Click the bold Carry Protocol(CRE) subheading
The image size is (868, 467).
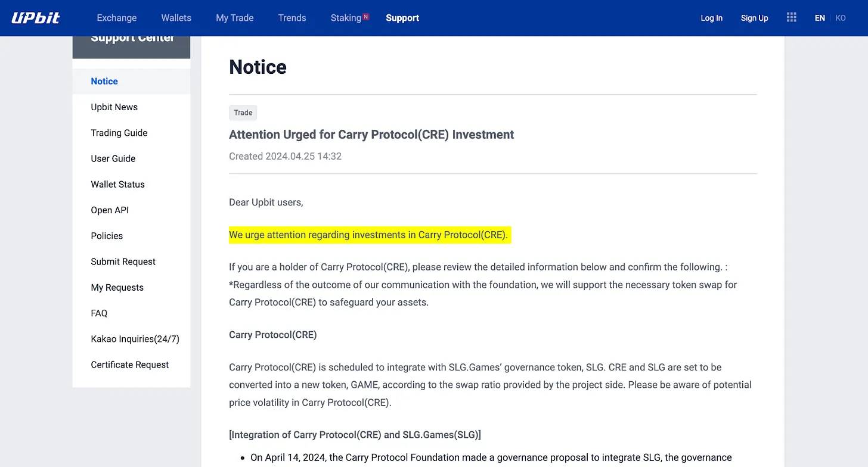(273, 335)
